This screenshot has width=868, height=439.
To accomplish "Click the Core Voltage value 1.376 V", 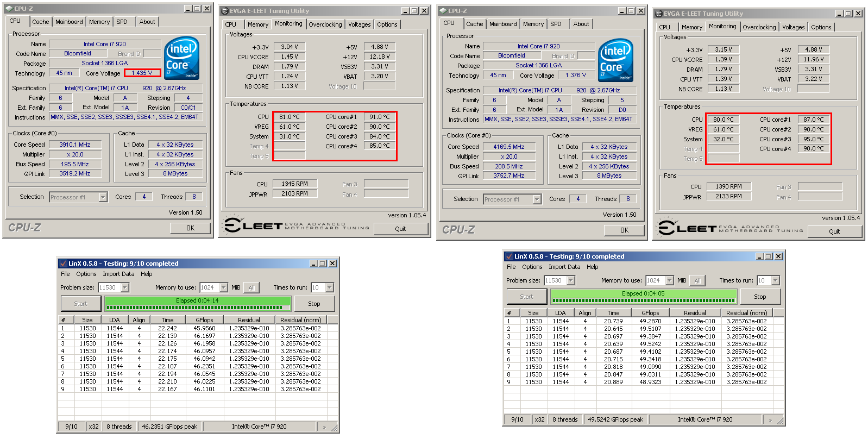I will (x=576, y=76).
